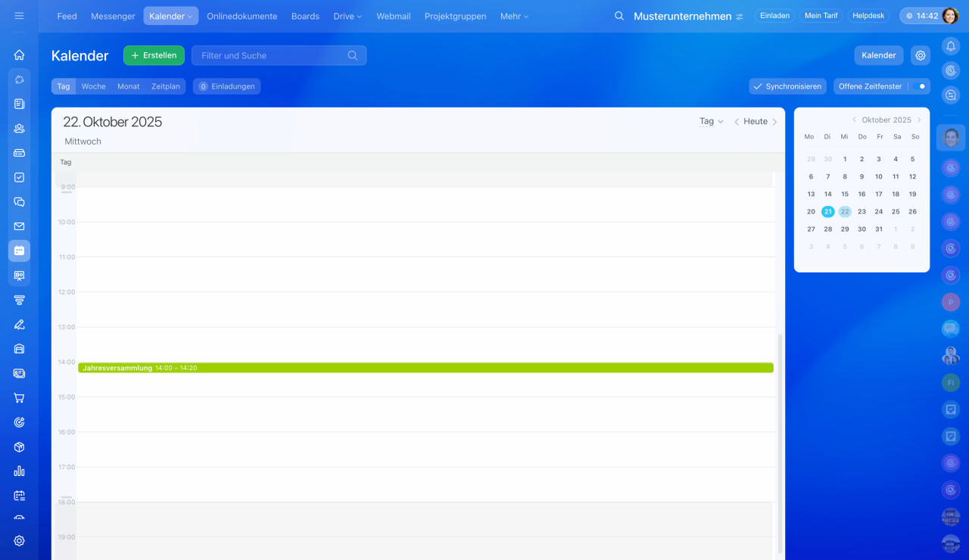This screenshot has width=969, height=560.
Task: Toggle the Offene Zeitfenster switch
Action: tap(920, 86)
